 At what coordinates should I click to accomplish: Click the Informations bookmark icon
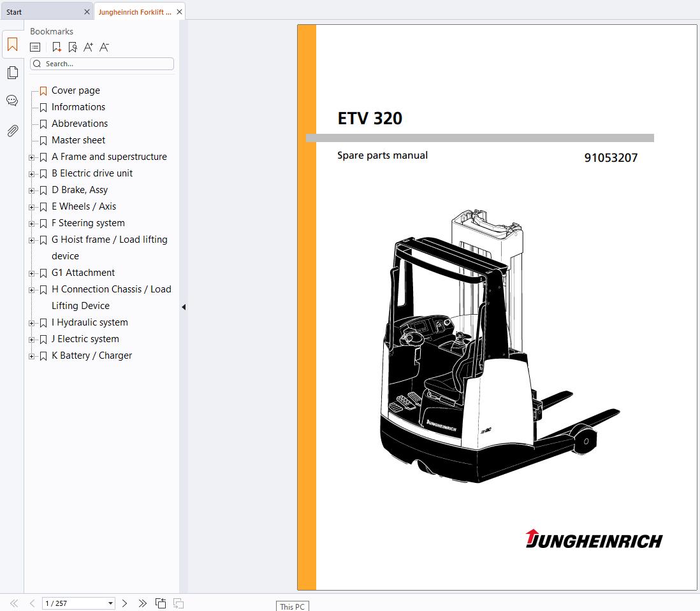(43, 108)
